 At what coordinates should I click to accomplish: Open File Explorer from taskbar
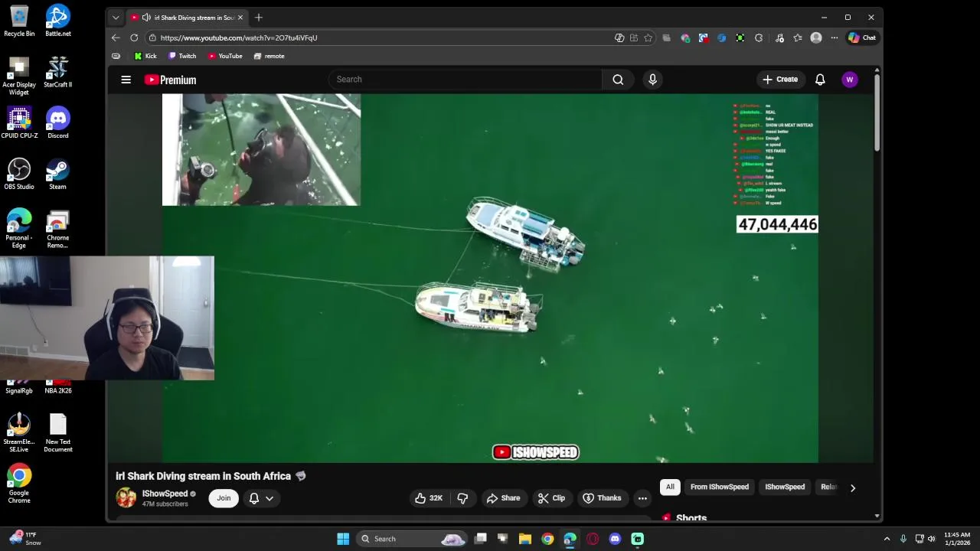(x=525, y=539)
